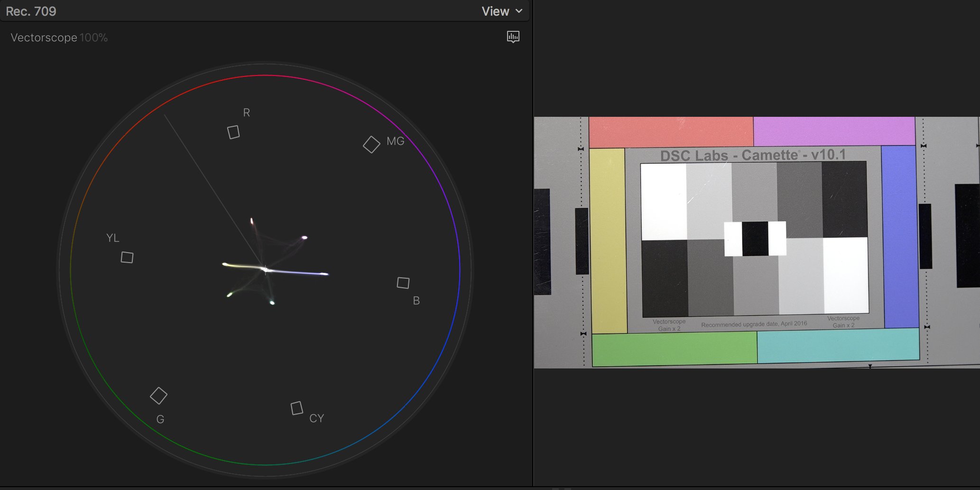Click the vectorscope center crosshair

coord(266,270)
